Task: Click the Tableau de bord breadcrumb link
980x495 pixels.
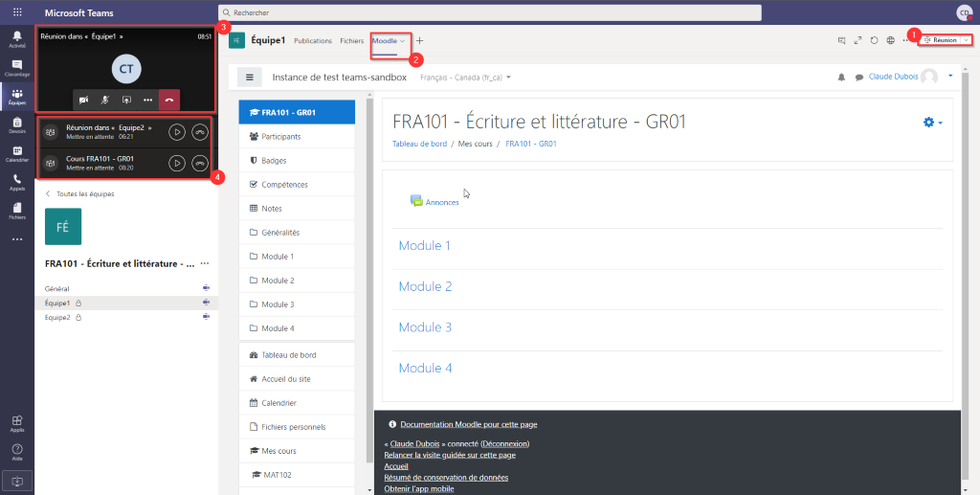Action: click(419, 144)
